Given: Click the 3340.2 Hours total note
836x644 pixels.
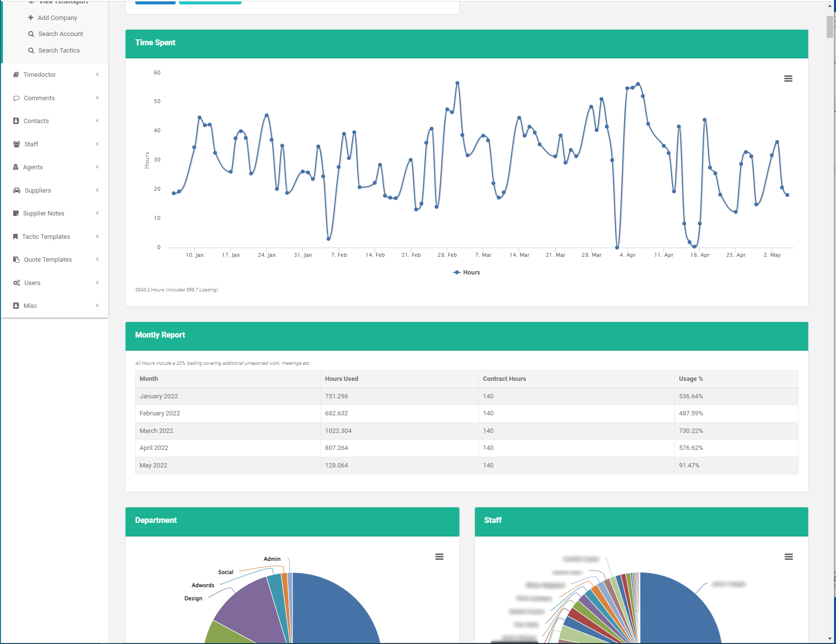Looking at the screenshot, I should (177, 290).
